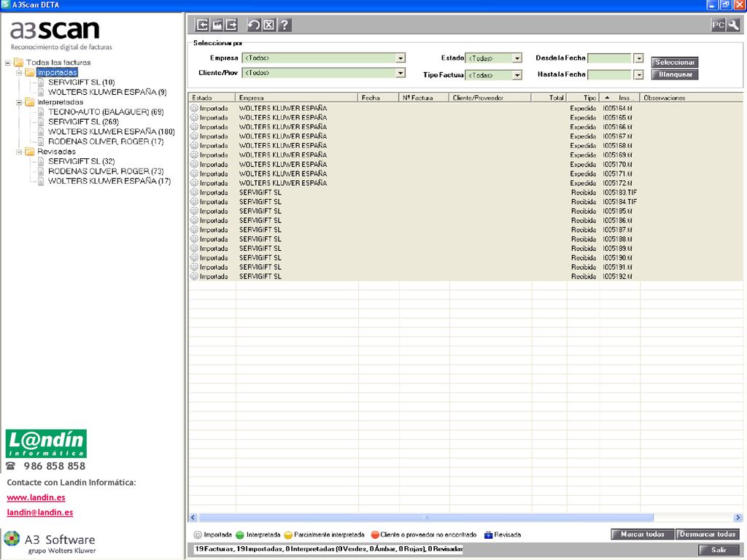Image resolution: width=747 pixels, height=560 pixels.
Task: Click the PC toolbar button
Action: click(x=718, y=26)
